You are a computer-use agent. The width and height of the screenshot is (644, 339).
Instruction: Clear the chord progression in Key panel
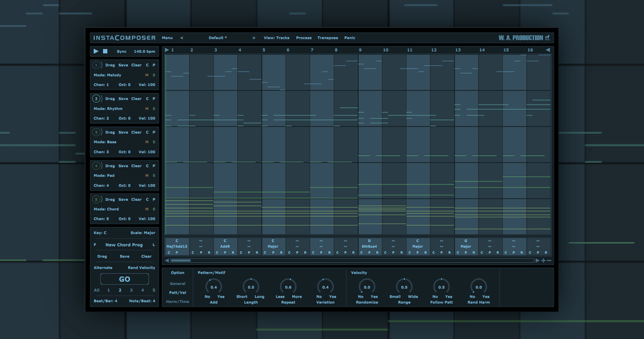[146, 256]
